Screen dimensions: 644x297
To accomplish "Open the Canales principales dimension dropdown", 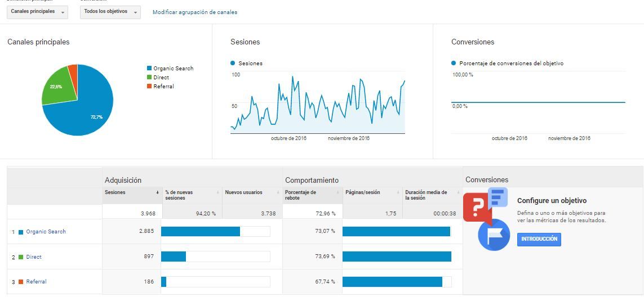I will [x=37, y=12].
